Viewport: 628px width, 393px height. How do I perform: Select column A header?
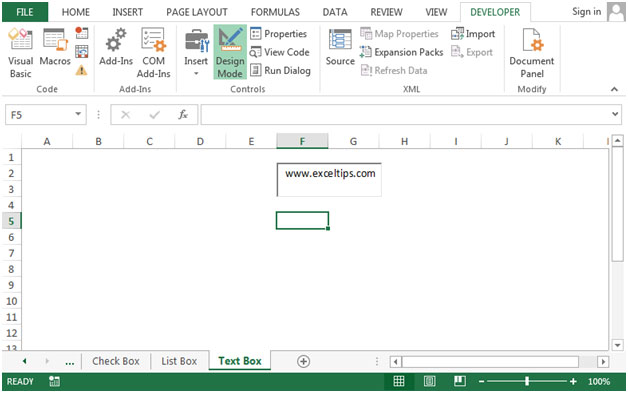click(x=47, y=141)
